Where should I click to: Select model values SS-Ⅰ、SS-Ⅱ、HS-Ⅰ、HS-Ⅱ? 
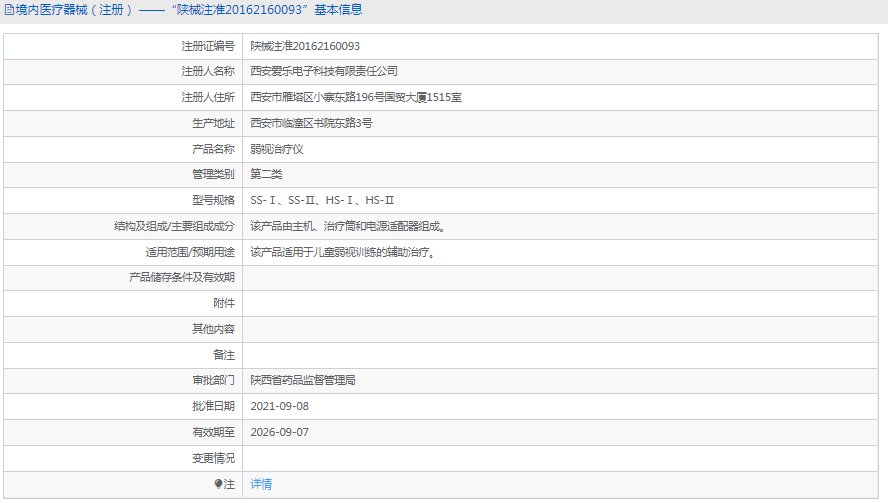[322, 201]
